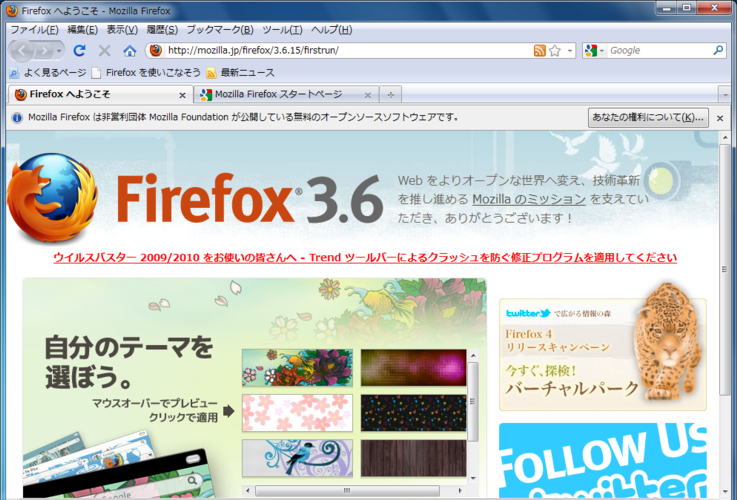This screenshot has height=500, width=737.
Task: Apply the blue bird swirl theme thumbnail
Action: click(297, 458)
